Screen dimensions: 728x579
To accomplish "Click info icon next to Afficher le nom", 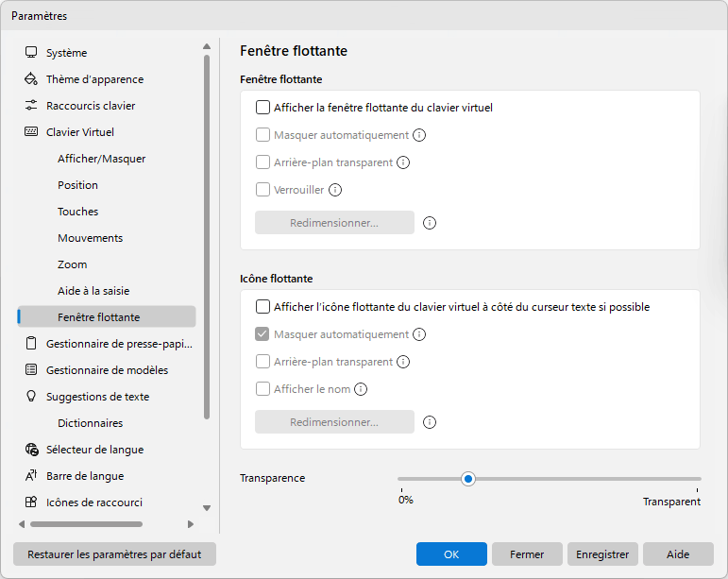I will click(361, 389).
